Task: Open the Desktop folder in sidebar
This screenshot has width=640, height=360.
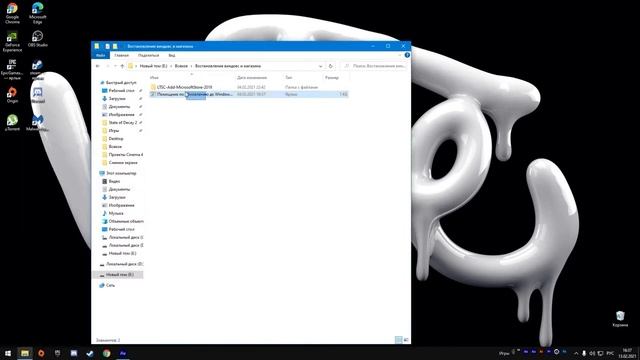Action: coord(116,139)
